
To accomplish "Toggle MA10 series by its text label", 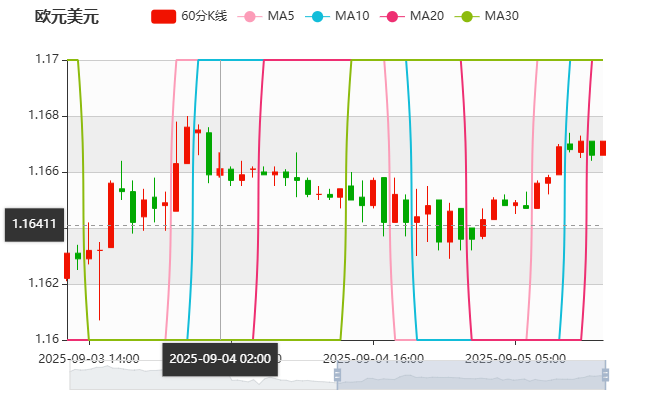I will (x=352, y=17).
